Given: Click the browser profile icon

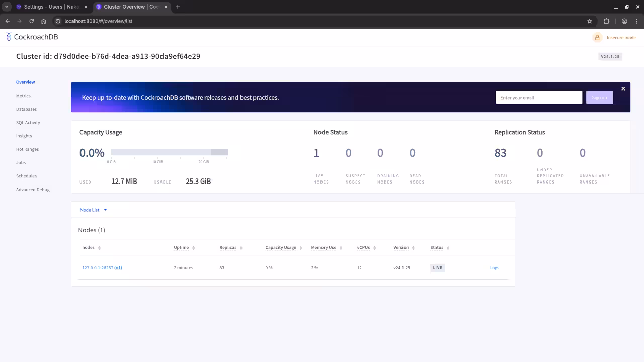Looking at the screenshot, I should [624, 21].
